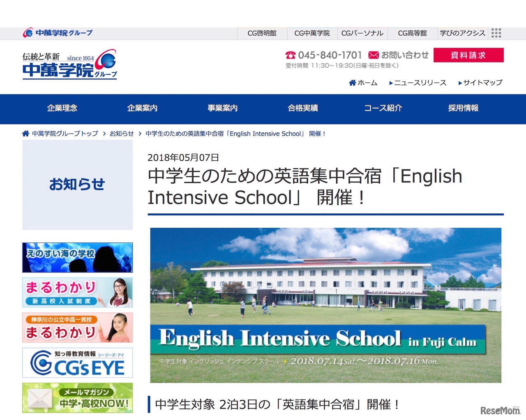
Task: Click the home icon beside ホーム
Action: coord(352,83)
